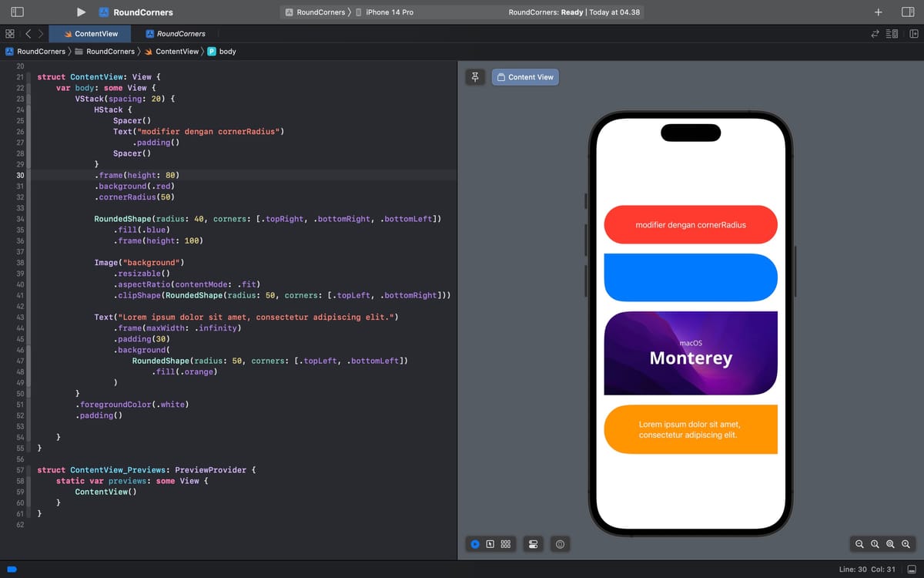Viewport: 924px width, 578px height.
Task: Pin the canvas preview
Action: coord(475,77)
